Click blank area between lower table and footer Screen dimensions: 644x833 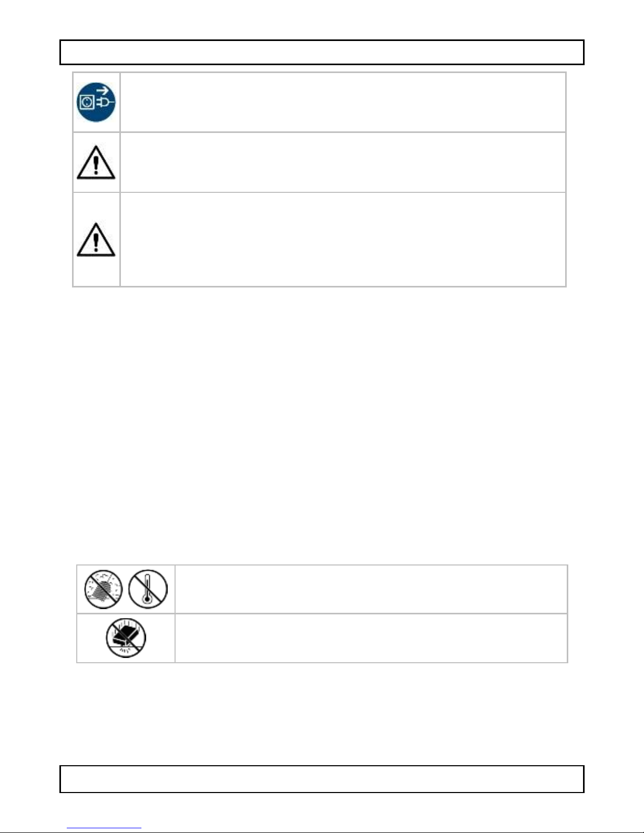click(322, 714)
